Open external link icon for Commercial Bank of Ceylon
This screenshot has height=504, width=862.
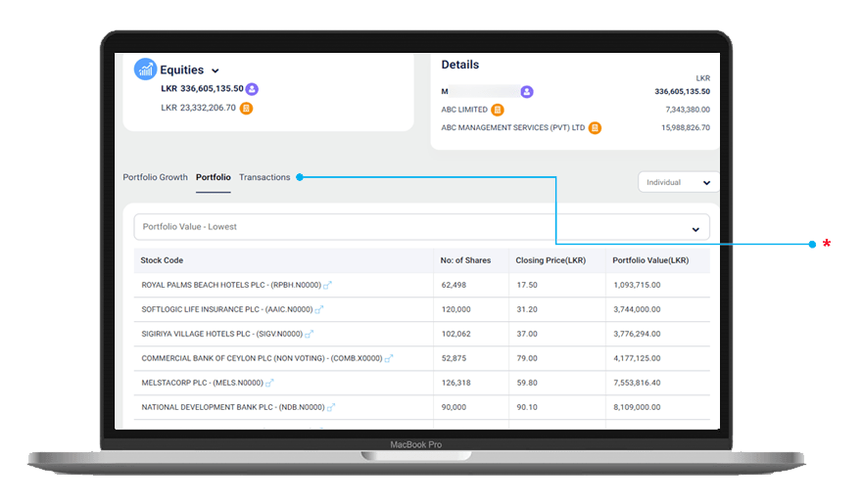[x=389, y=358]
